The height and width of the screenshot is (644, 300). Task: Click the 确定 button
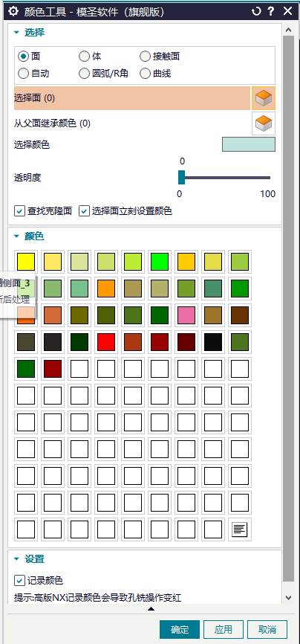180,630
